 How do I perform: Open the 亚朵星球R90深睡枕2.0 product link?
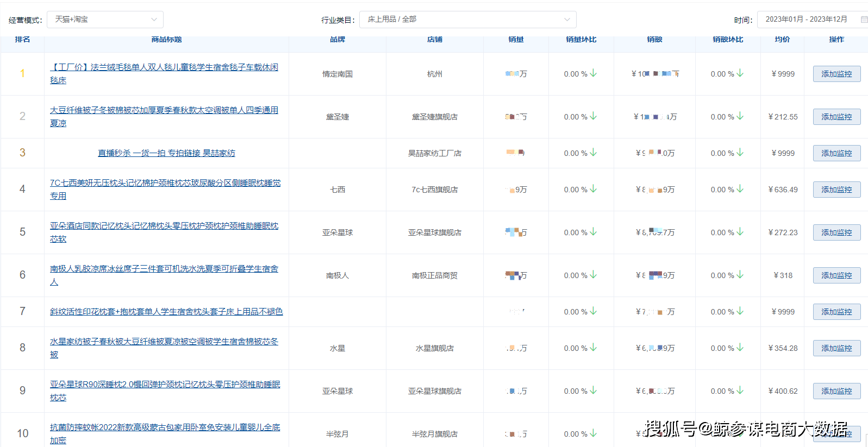click(165, 391)
